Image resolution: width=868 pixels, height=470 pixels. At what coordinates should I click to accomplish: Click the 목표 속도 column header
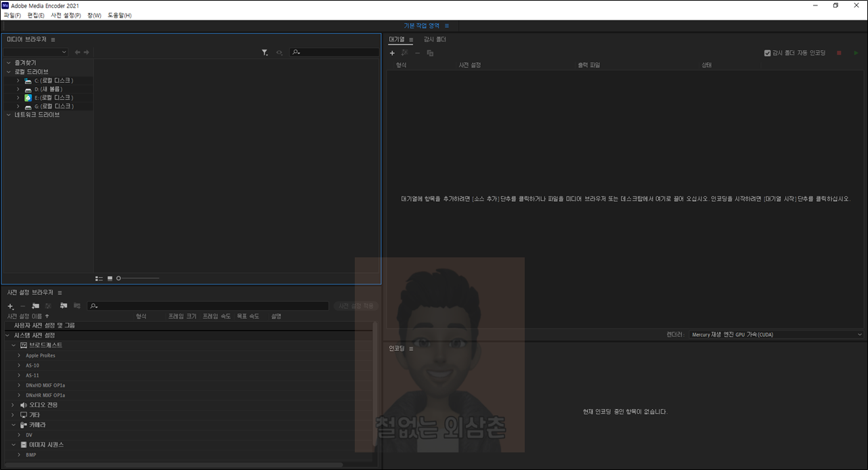click(248, 316)
